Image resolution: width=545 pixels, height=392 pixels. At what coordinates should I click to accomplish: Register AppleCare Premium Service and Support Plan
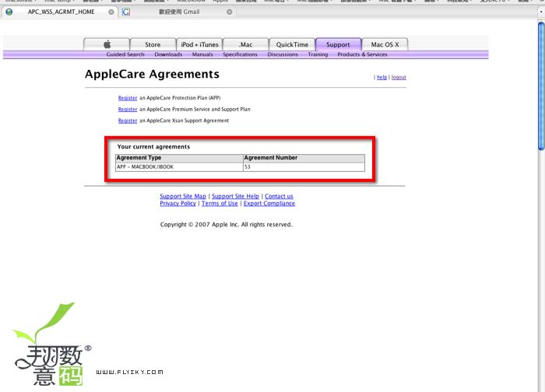[128, 110]
